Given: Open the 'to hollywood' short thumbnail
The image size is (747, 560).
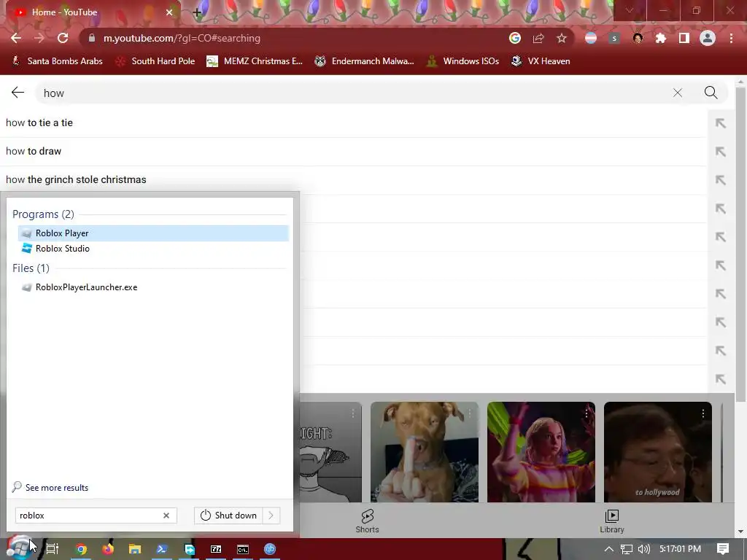Looking at the screenshot, I should pos(658,451).
